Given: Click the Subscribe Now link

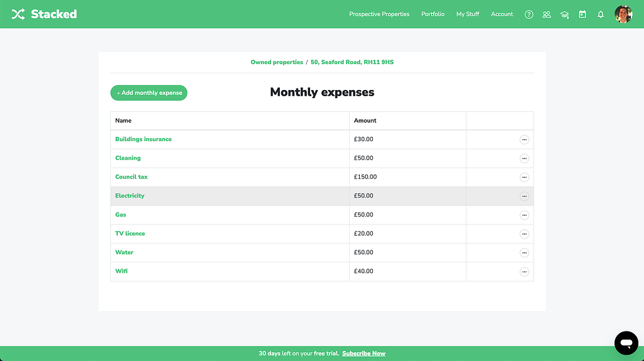Looking at the screenshot, I should 364,353.
